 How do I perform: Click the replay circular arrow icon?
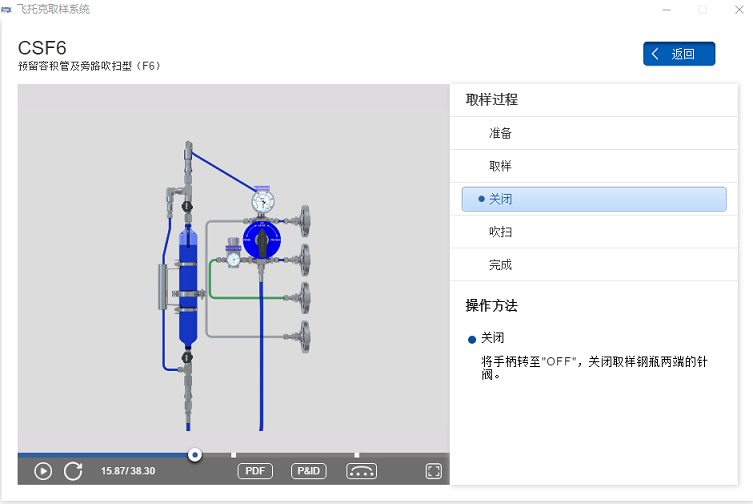click(73, 471)
